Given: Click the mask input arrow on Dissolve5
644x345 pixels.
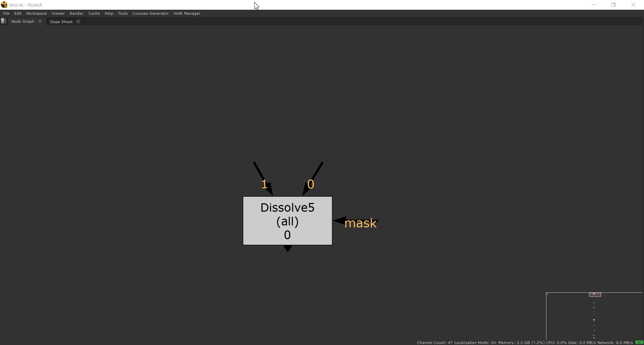Looking at the screenshot, I should (340, 221).
